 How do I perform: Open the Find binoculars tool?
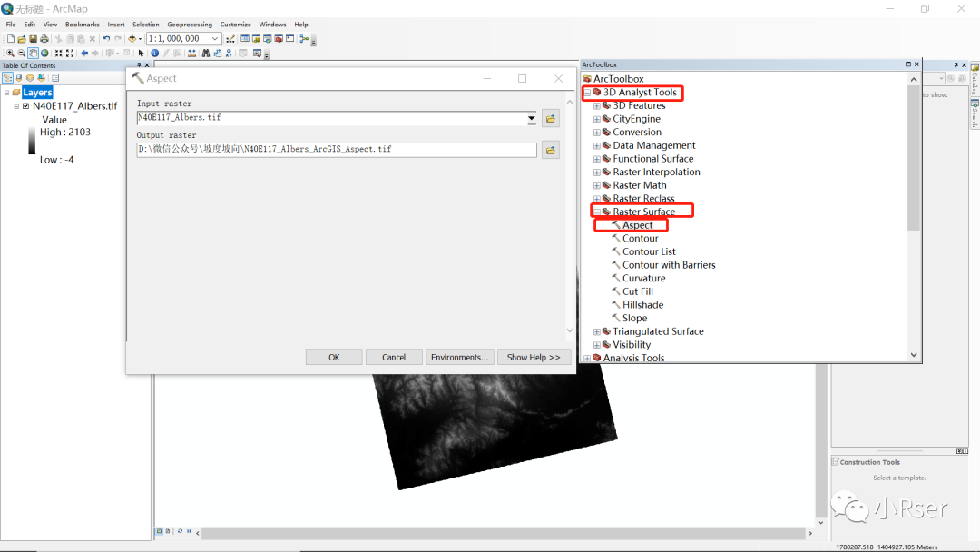(206, 54)
